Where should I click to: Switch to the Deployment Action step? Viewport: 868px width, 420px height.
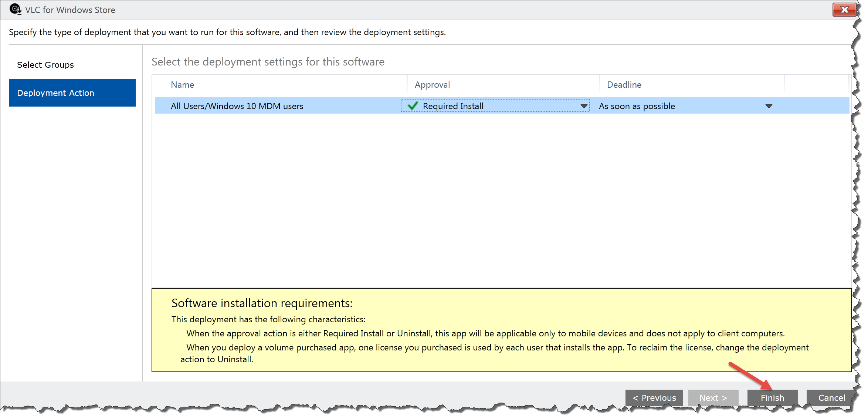click(x=55, y=93)
